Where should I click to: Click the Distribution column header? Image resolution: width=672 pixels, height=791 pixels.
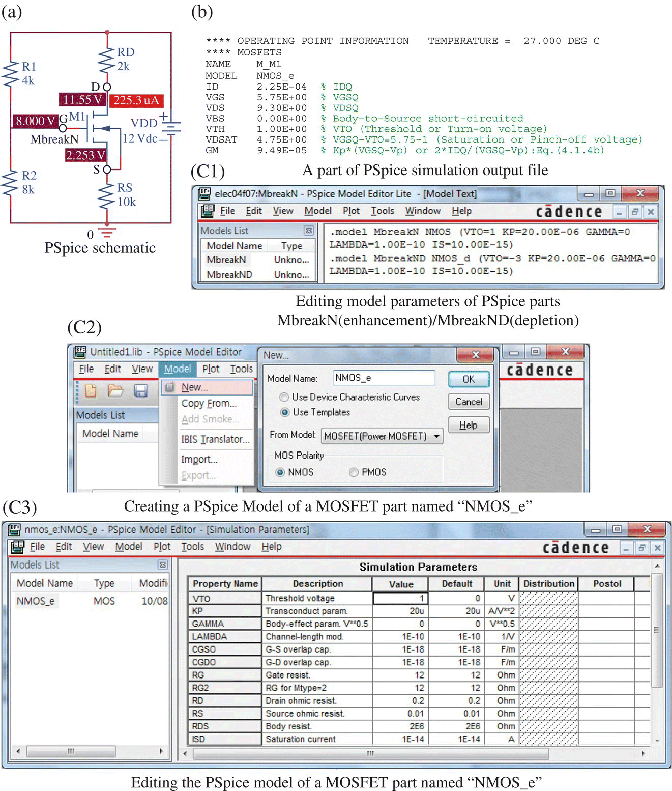[549, 584]
